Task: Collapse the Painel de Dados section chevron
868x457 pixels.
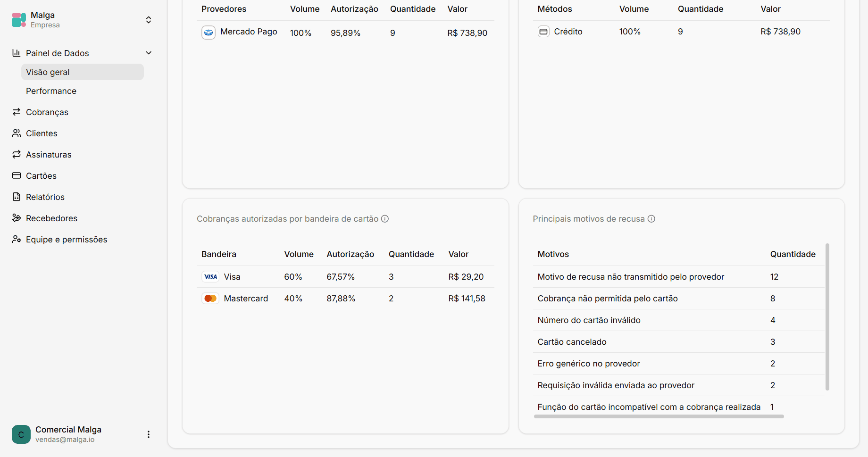Action: point(149,53)
